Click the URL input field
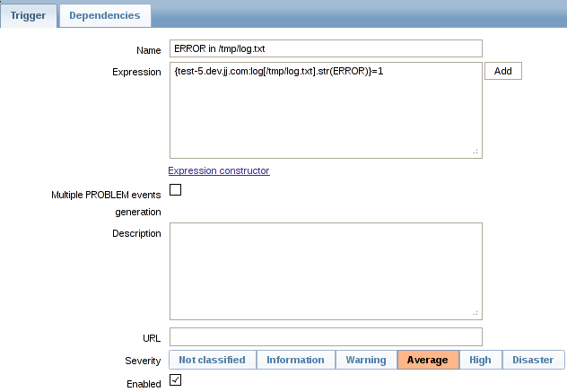The height and width of the screenshot is (392, 567). (326, 336)
